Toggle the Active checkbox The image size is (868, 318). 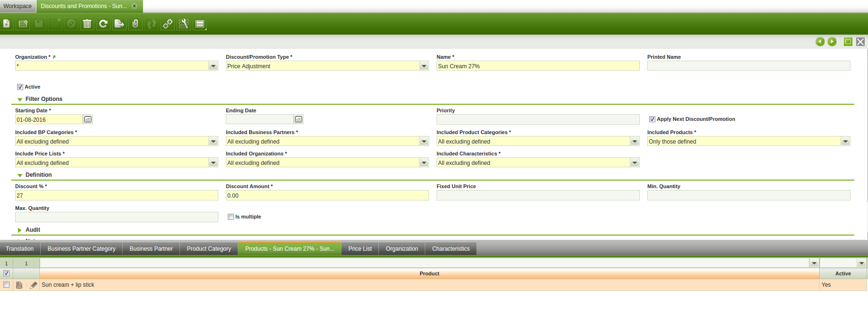point(20,87)
